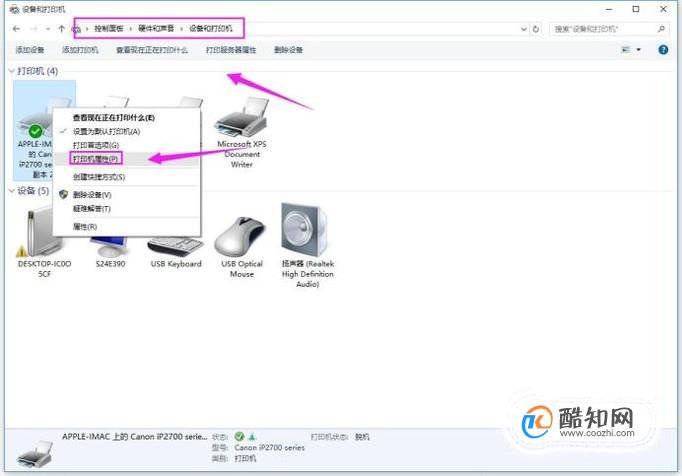Click 删除设备 in the toolbar

288,50
